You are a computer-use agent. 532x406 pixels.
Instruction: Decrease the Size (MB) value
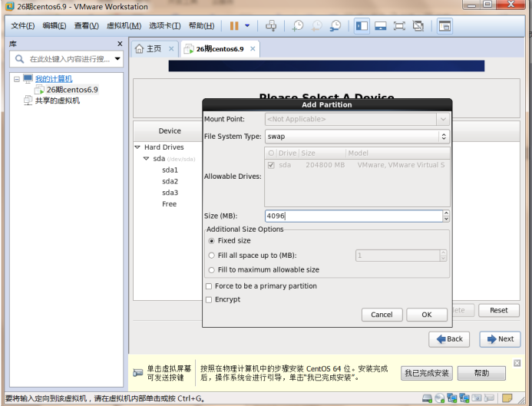(447, 219)
